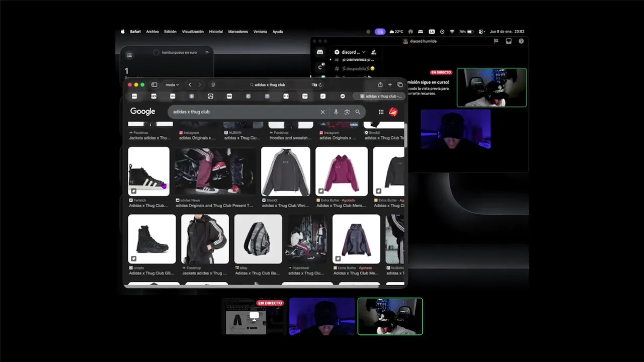The width and height of the screenshot is (644, 362).
Task: Select the 'C' server icon in Discord
Action: [320, 67]
